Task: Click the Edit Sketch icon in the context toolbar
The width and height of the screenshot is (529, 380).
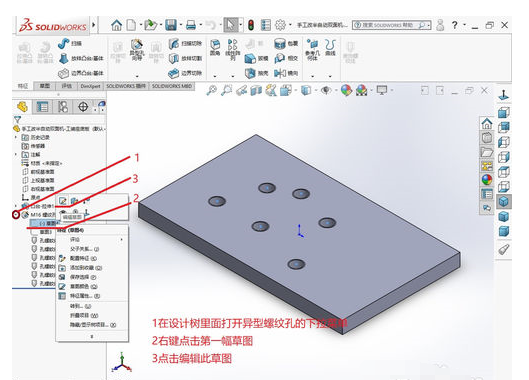Action: [x=63, y=201]
